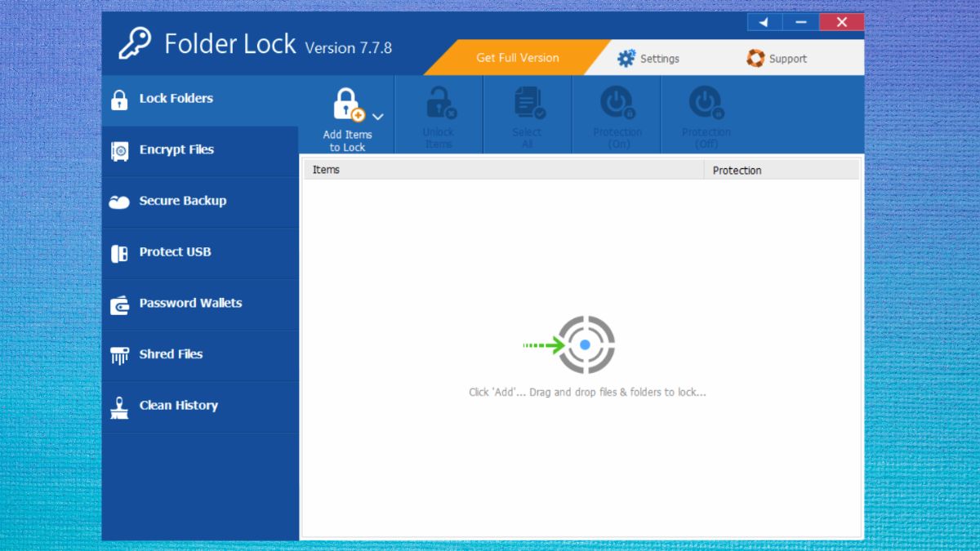Open Settings from the top bar

[648, 59]
